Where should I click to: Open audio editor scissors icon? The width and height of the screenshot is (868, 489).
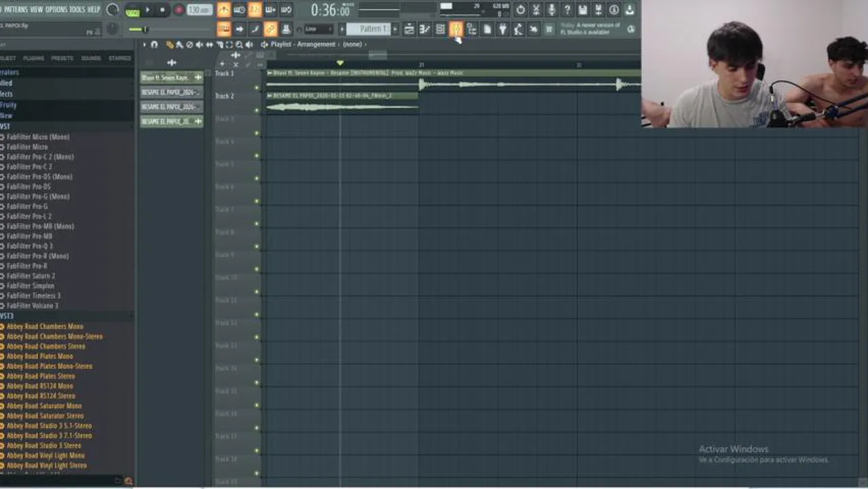(536, 10)
